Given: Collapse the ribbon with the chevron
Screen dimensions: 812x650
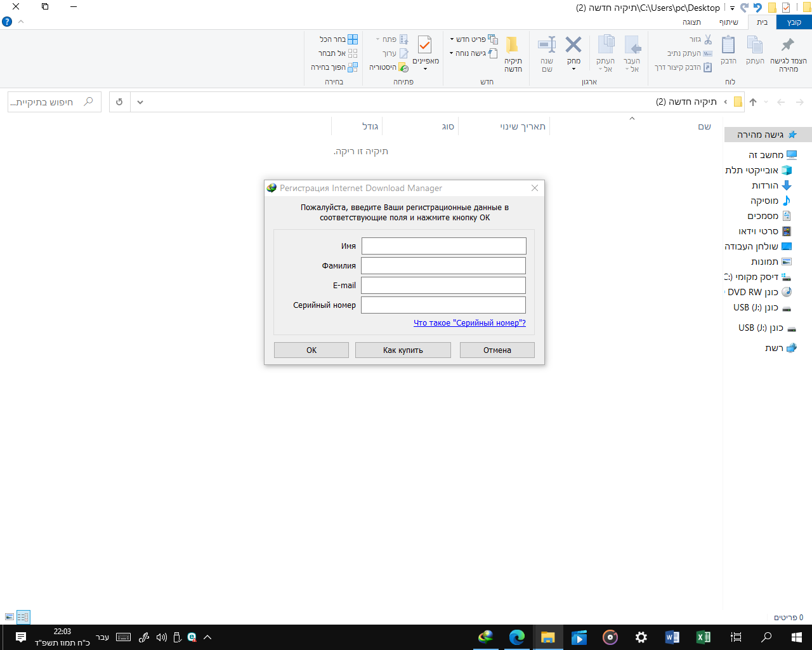Looking at the screenshot, I should click(21, 22).
